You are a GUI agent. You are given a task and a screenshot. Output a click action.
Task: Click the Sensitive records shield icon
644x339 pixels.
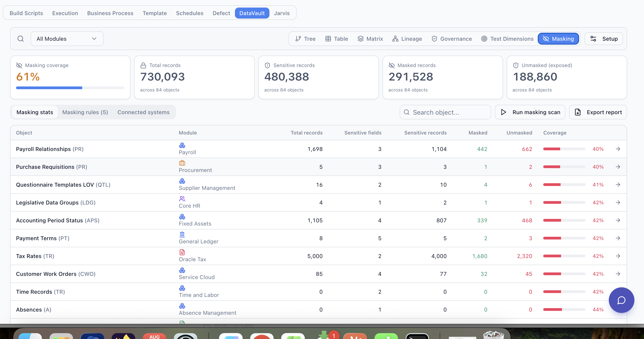tap(267, 65)
